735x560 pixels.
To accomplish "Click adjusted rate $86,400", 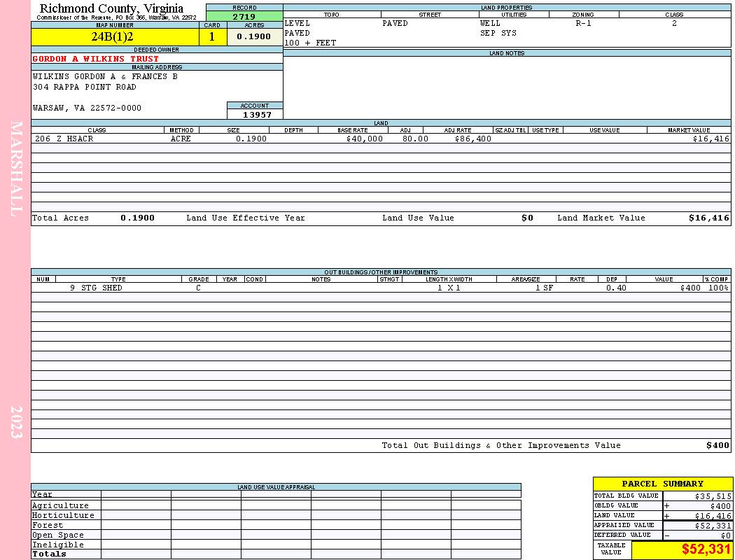I will (x=473, y=139).
